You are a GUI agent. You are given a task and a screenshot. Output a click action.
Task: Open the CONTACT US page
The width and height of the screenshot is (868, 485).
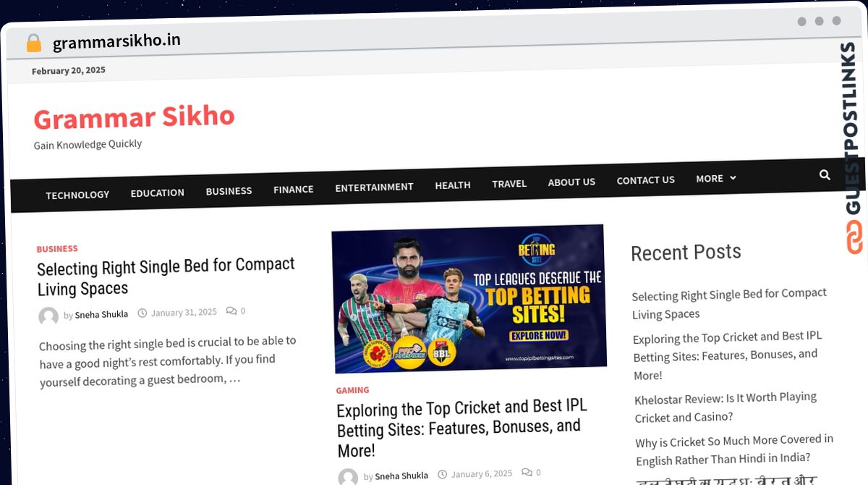click(645, 180)
